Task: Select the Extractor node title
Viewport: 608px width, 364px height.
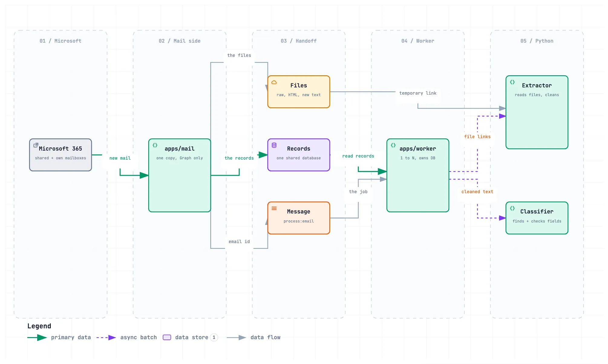Action: click(x=537, y=86)
